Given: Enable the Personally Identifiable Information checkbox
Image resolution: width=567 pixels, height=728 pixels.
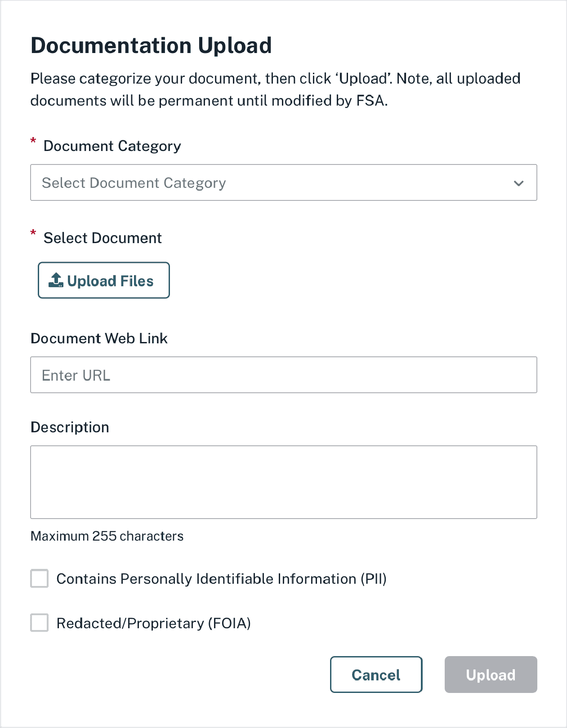Looking at the screenshot, I should [40, 578].
